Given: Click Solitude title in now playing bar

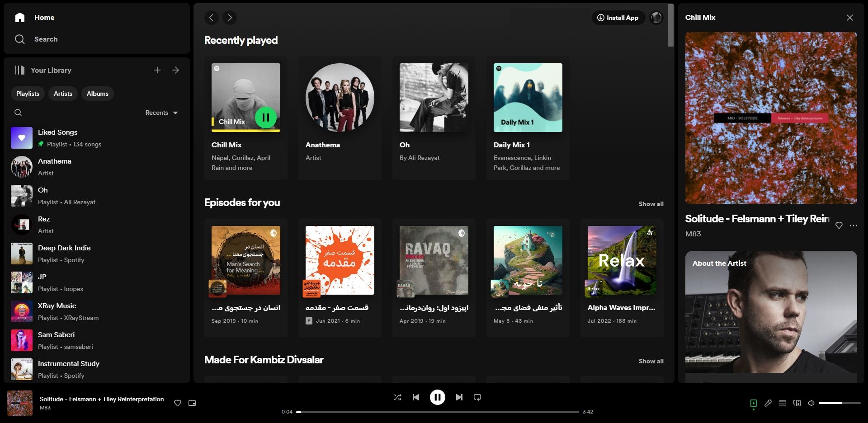Looking at the screenshot, I should coord(102,399).
